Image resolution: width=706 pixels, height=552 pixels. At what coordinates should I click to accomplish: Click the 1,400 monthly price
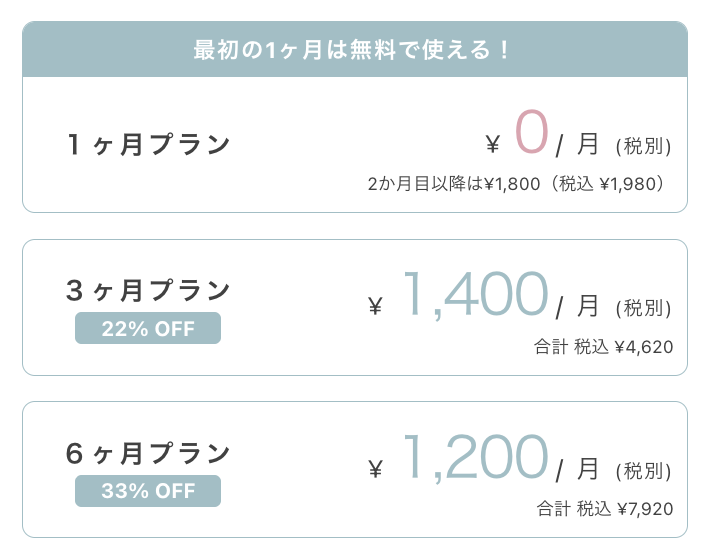click(x=474, y=295)
